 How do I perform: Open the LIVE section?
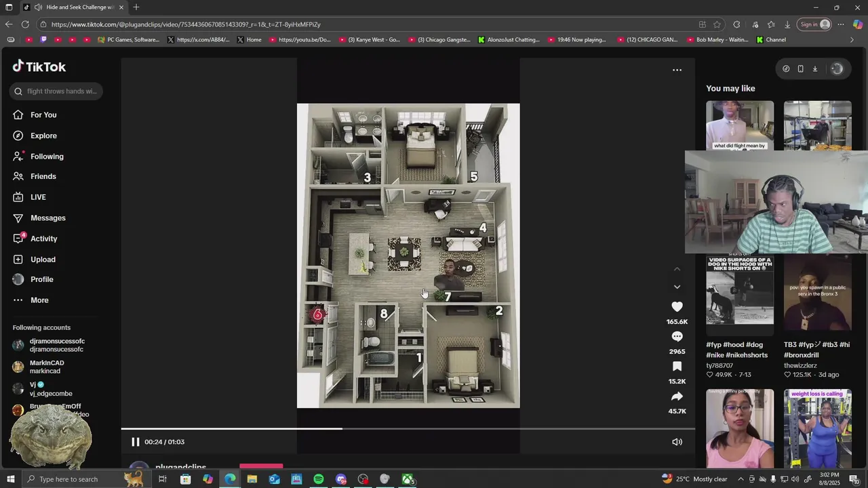[38, 197]
